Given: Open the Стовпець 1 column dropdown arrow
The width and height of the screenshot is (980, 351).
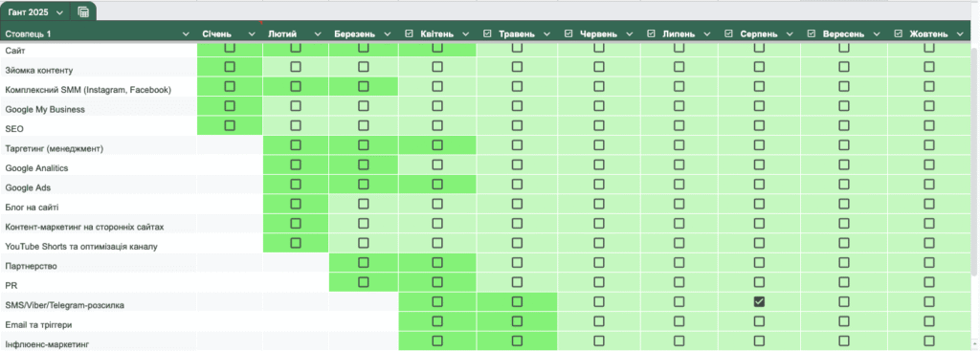Looking at the screenshot, I should 186,33.
